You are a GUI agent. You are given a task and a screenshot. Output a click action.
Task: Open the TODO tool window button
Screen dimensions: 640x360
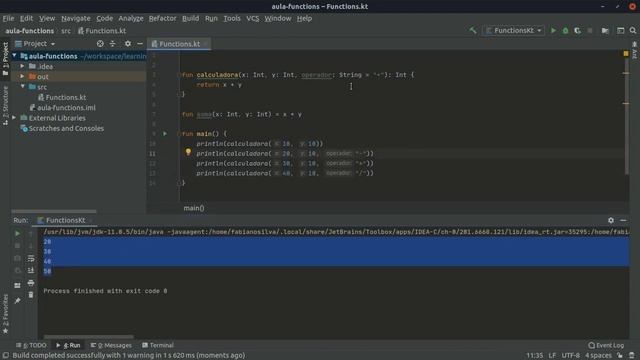[31, 345]
